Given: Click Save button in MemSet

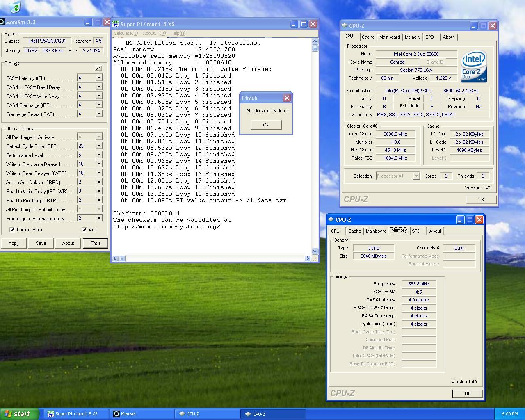Looking at the screenshot, I should tap(41, 243).
